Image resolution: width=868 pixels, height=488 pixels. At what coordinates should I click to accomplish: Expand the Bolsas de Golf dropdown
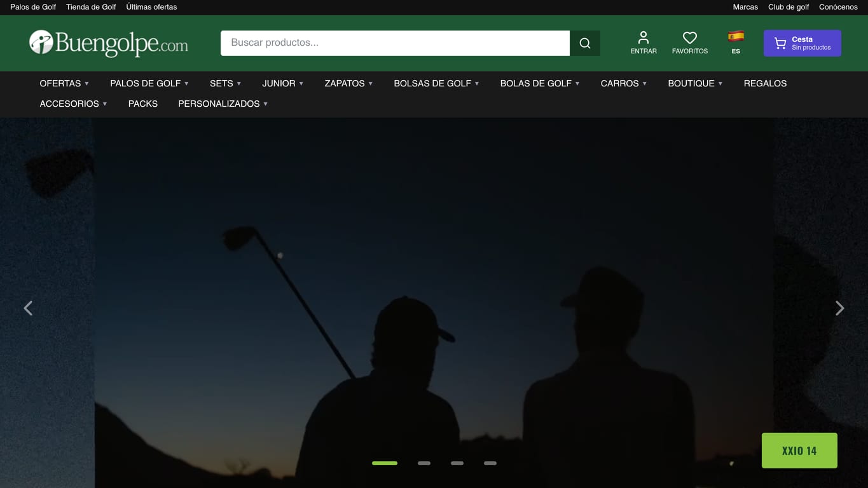pyautogui.click(x=436, y=83)
